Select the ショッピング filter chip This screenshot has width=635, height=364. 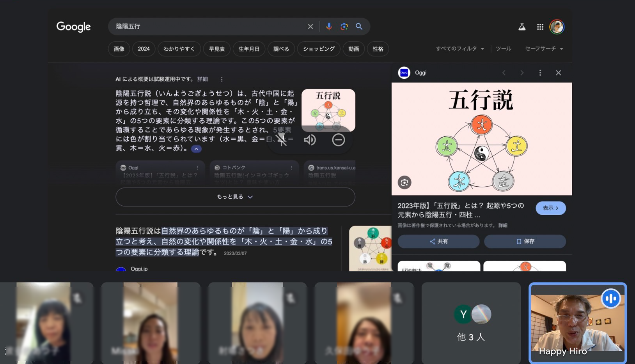click(319, 49)
